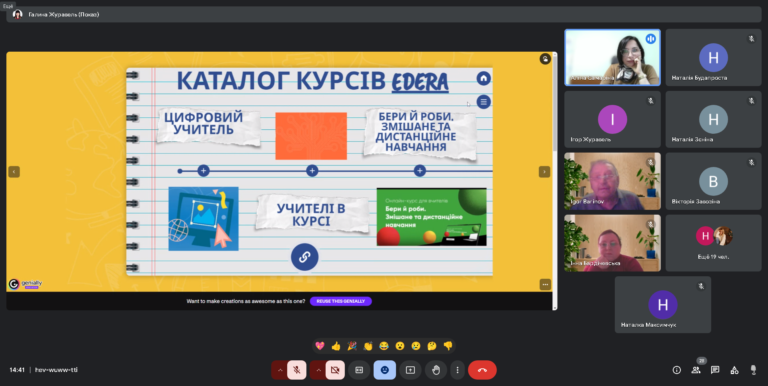Open more options three-dot menu
This screenshot has height=386, width=768.
click(457, 370)
